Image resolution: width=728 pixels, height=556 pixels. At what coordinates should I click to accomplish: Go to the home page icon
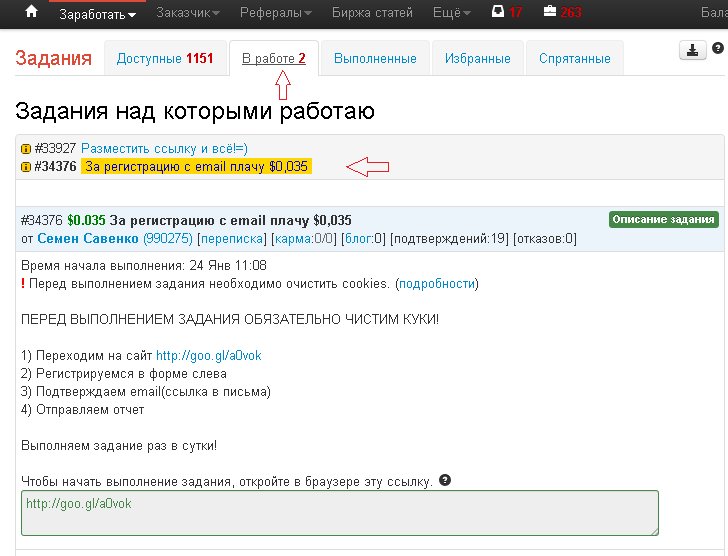point(31,11)
